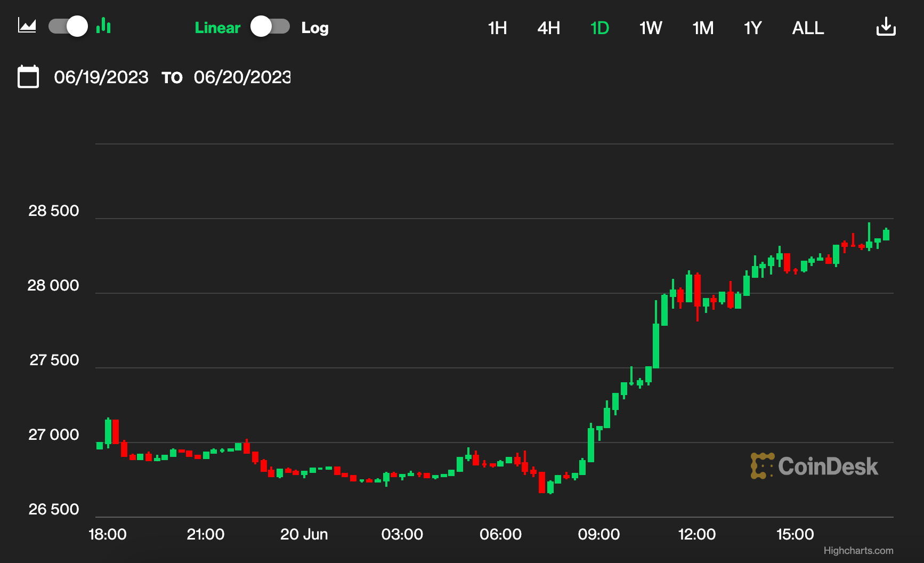
Task: Edit the end date 06/20/2023
Action: click(x=242, y=77)
